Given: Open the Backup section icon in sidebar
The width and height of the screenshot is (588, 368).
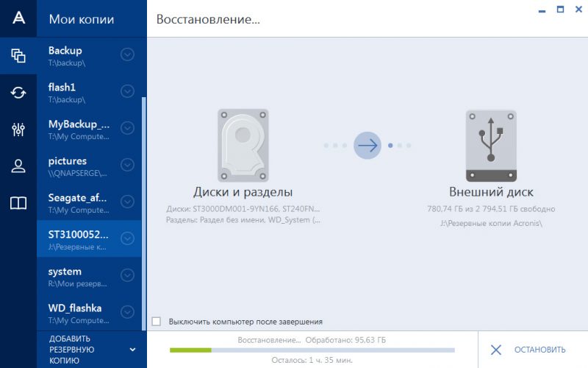Looking at the screenshot, I should click(x=18, y=56).
